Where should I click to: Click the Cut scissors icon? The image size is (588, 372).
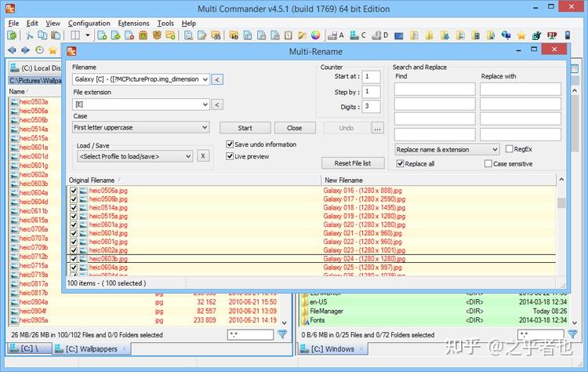(x=29, y=35)
